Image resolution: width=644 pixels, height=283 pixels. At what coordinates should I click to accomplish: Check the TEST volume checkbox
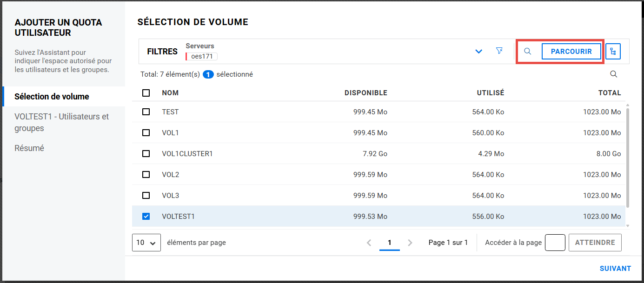(146, 112)
